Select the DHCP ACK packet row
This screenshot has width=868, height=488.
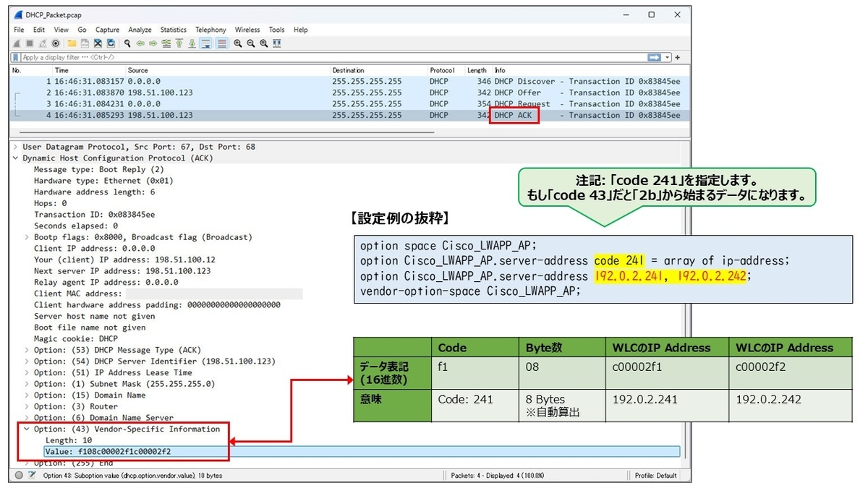coord(289,115)
